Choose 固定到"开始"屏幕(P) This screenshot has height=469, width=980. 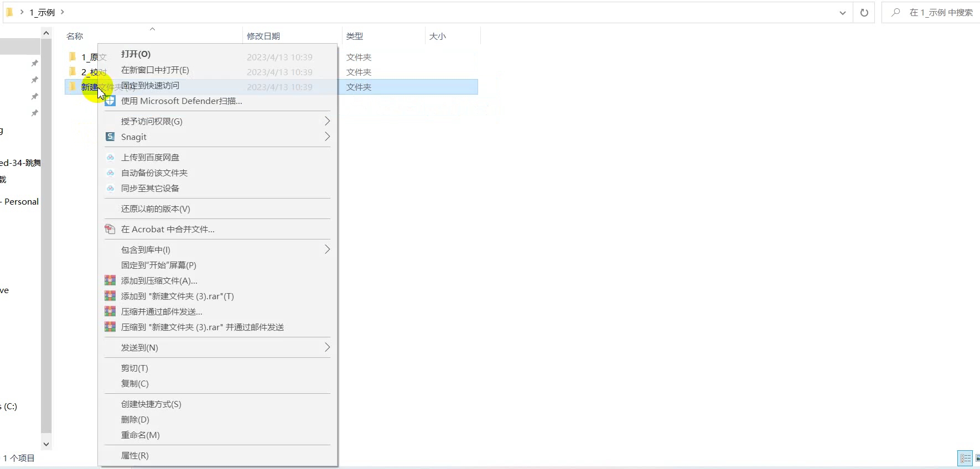(x=217, y=265)
